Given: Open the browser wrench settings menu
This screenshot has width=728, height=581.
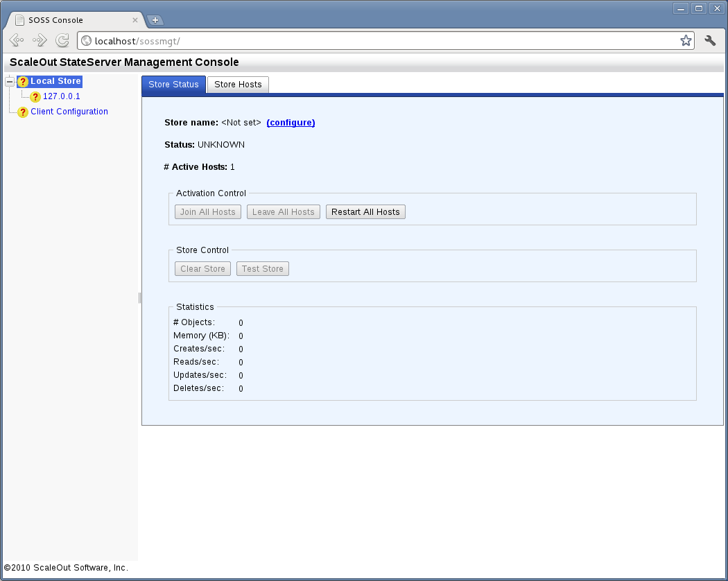Looking at the screenshot, I should pos(710,41).
